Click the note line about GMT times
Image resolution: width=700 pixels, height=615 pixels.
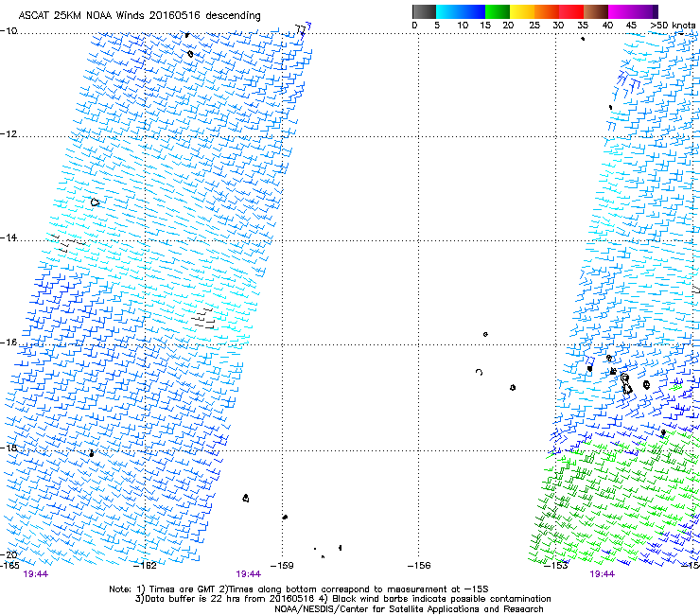tap(298, 589)
